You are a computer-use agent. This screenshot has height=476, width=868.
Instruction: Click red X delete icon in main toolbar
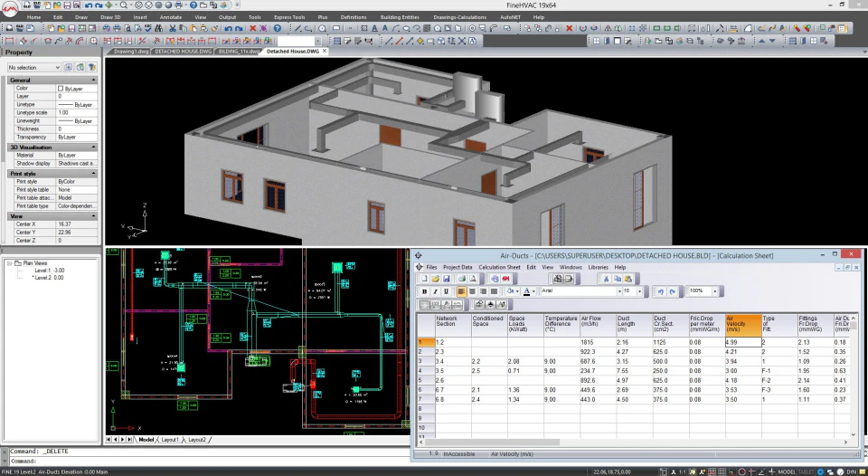click(252, 28)
